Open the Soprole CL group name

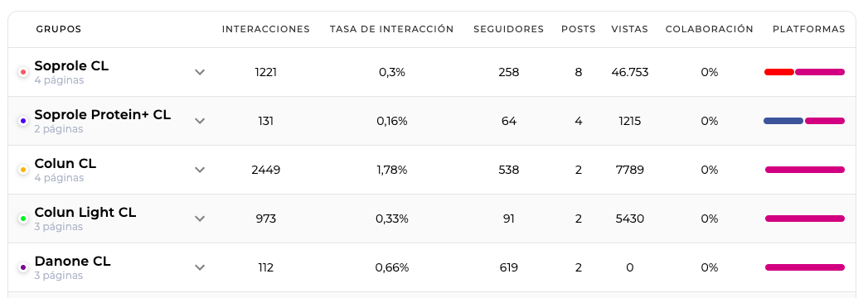click(x=71, y=65)
